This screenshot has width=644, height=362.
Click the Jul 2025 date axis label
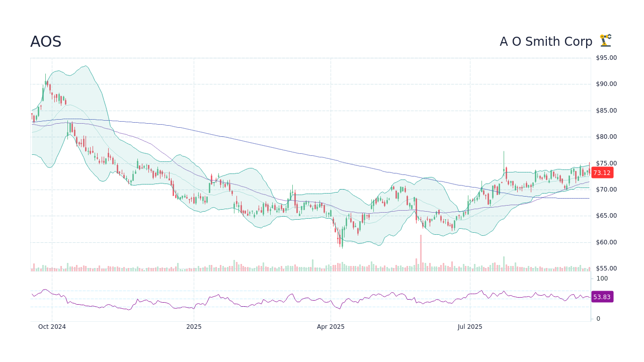(x=470, y=326)
